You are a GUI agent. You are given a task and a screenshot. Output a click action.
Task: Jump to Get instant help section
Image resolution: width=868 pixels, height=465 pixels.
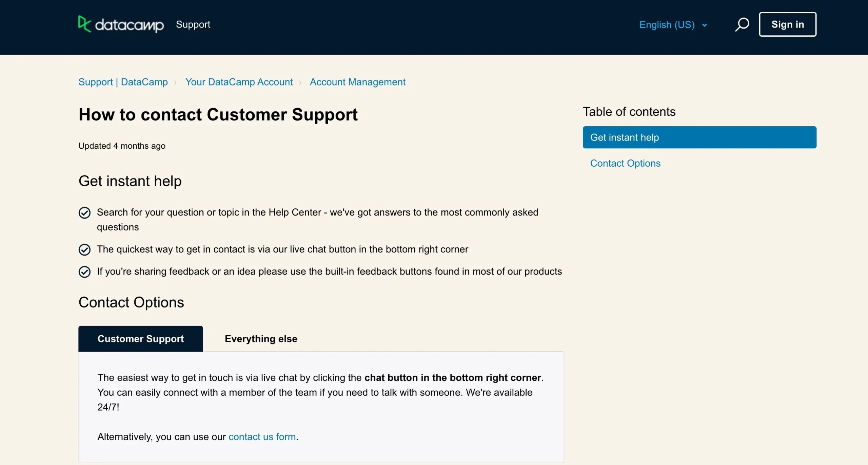pyautogui.click(x=699, y=137)
